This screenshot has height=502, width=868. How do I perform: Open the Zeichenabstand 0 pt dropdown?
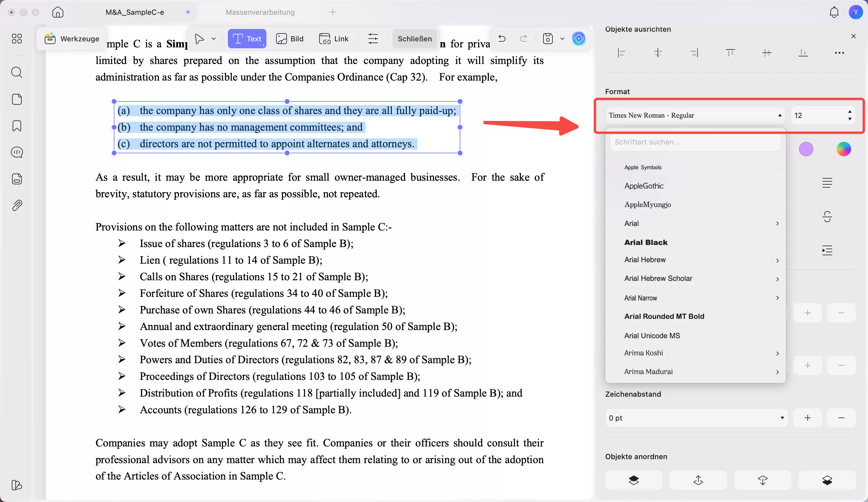pyautogui.click(x=696, y=418)
